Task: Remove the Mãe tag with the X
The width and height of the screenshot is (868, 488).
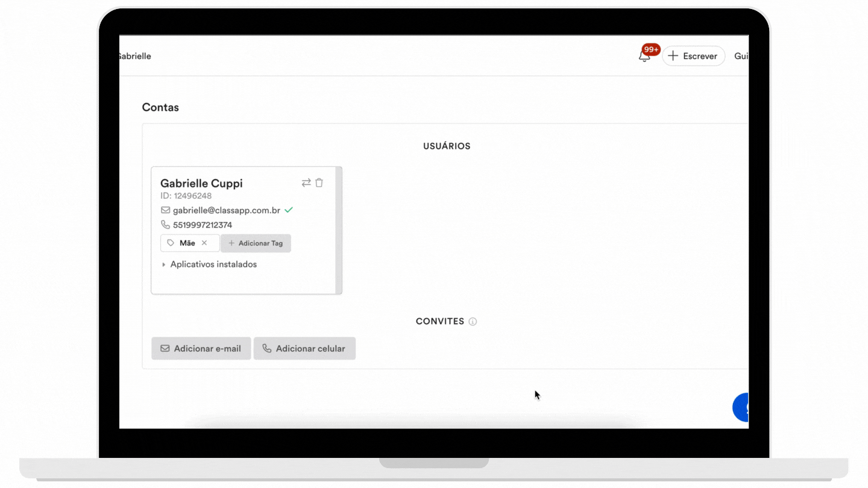Action: [x=204, y=243]
